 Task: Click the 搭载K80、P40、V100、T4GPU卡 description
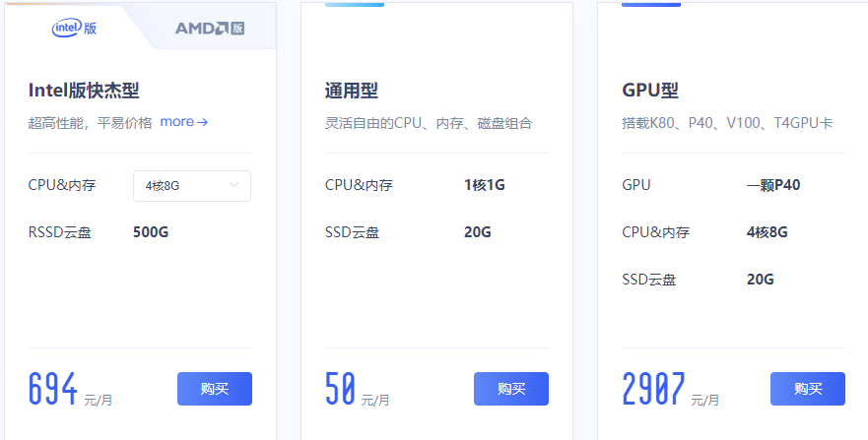(x=727, y=123)
